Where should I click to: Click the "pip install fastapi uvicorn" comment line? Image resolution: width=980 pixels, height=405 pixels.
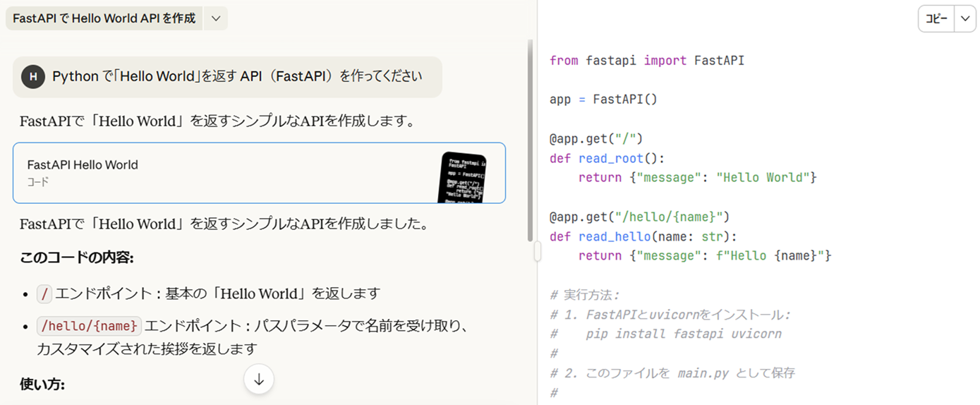coord(683,334)
